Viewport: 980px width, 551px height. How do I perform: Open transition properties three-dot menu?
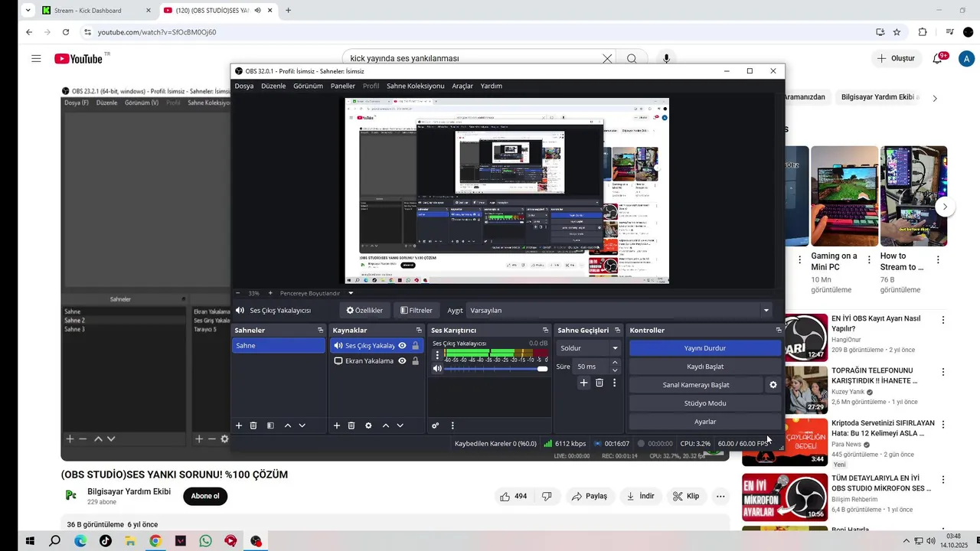pyautogui.click(x=614, y=383)
